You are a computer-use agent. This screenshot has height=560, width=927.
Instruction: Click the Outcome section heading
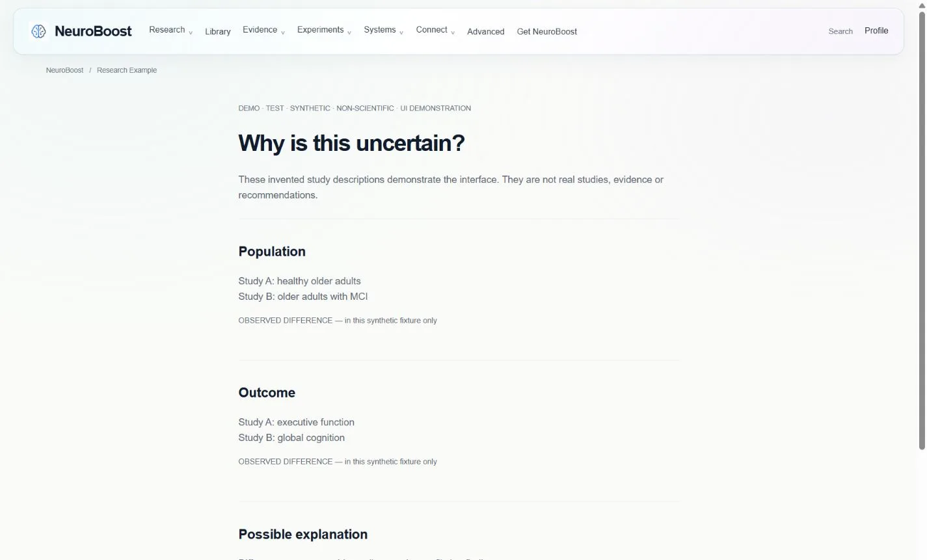tap(267, 393)
